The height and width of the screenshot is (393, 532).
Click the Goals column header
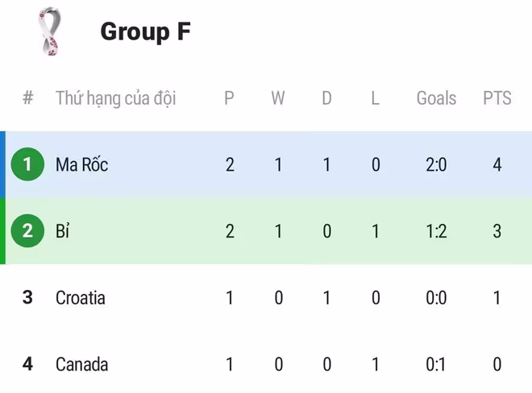click(436, 98)
